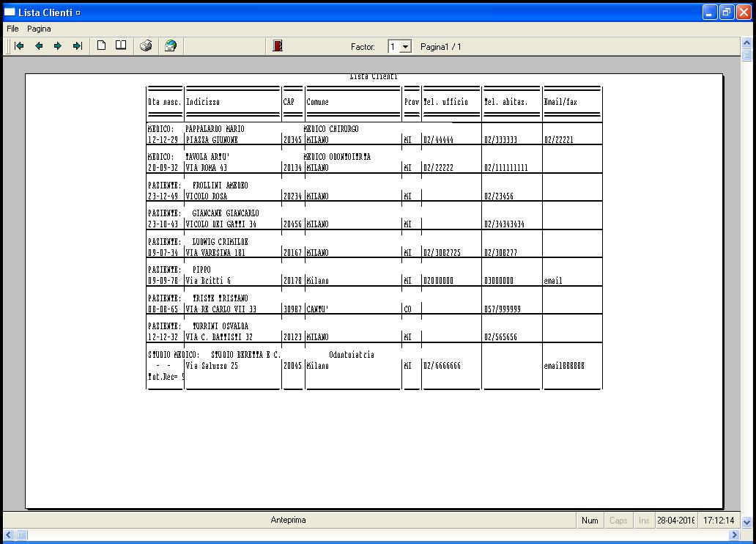Click the PAPPALARDO MARIO entry
The image size is (756, 544).
215,129
